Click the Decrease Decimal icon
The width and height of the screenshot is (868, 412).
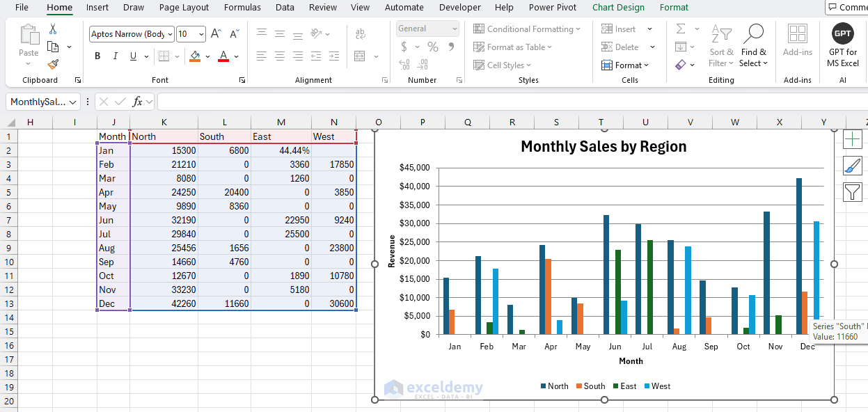coord(423,65)
